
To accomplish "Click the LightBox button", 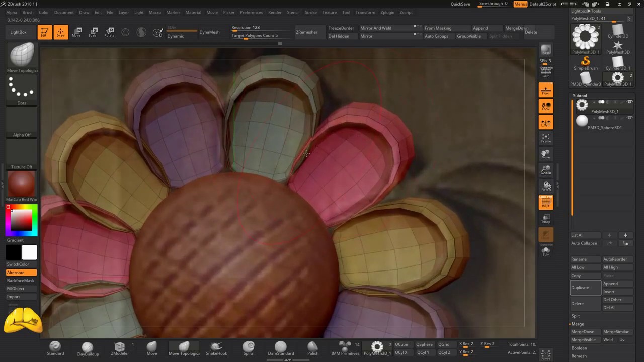I will tap(19, 32).
